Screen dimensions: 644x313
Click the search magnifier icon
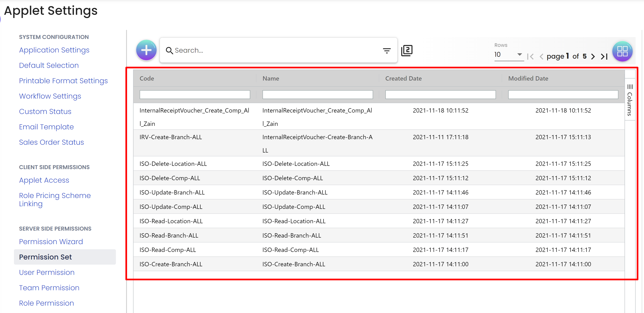pos(169,51)
